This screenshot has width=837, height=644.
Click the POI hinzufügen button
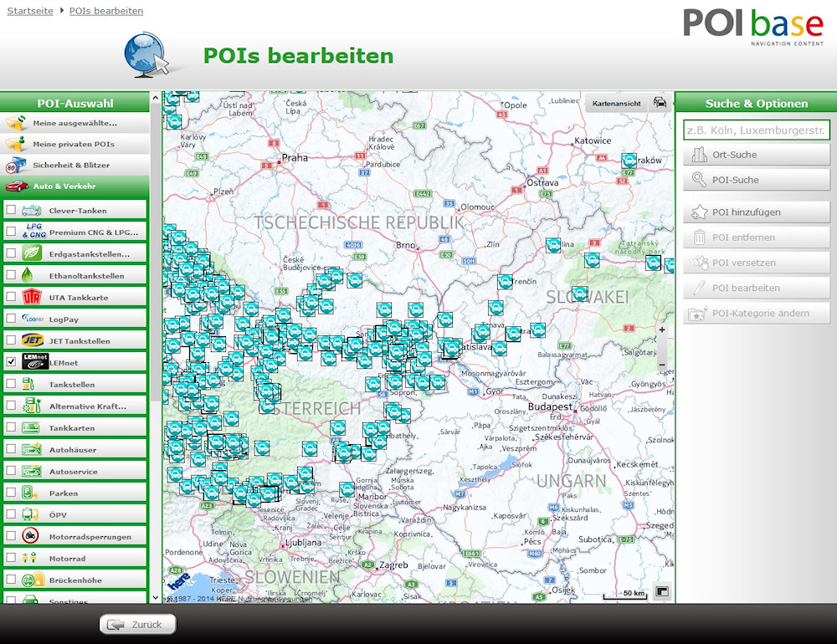[756, 212]
